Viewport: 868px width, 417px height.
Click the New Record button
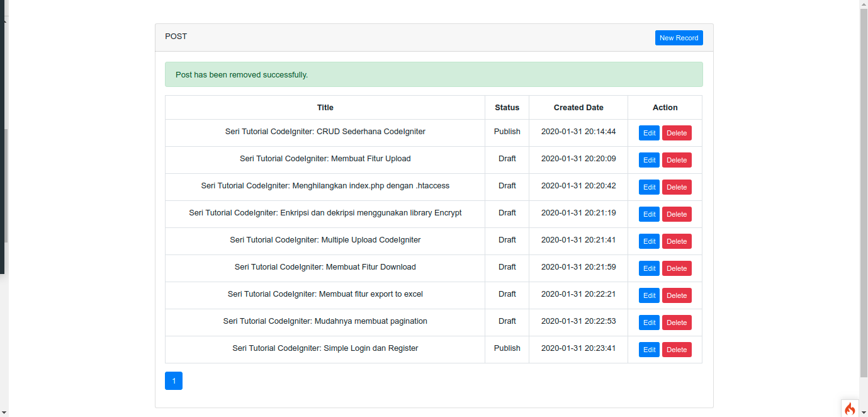[679, 38]
